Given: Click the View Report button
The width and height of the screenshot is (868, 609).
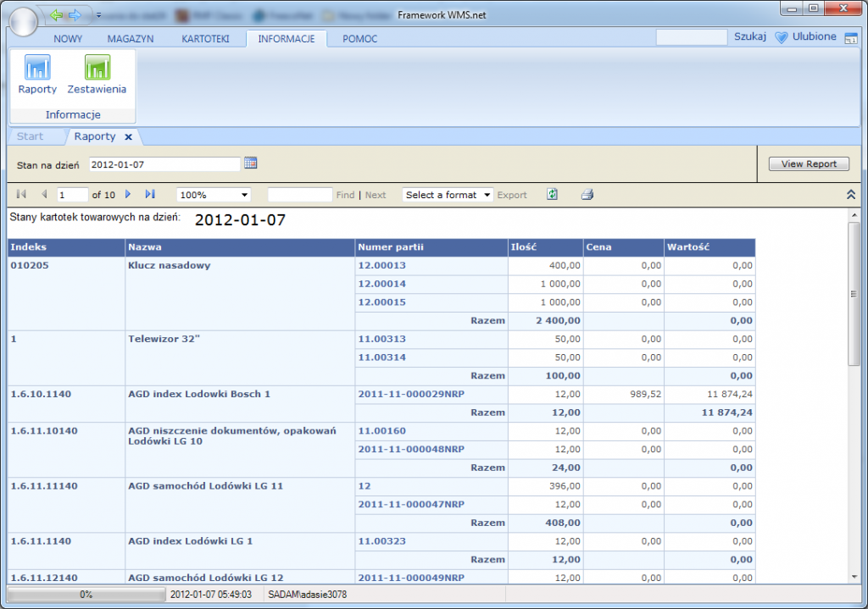Looking at the screenshot, I should tap(808, 164).
